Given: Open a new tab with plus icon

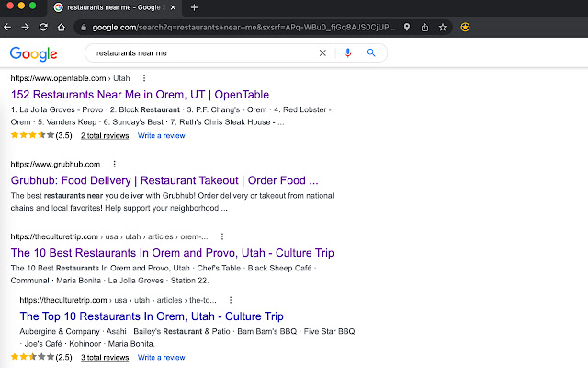Looking at the screenshot, I should [x=194, y=7].
